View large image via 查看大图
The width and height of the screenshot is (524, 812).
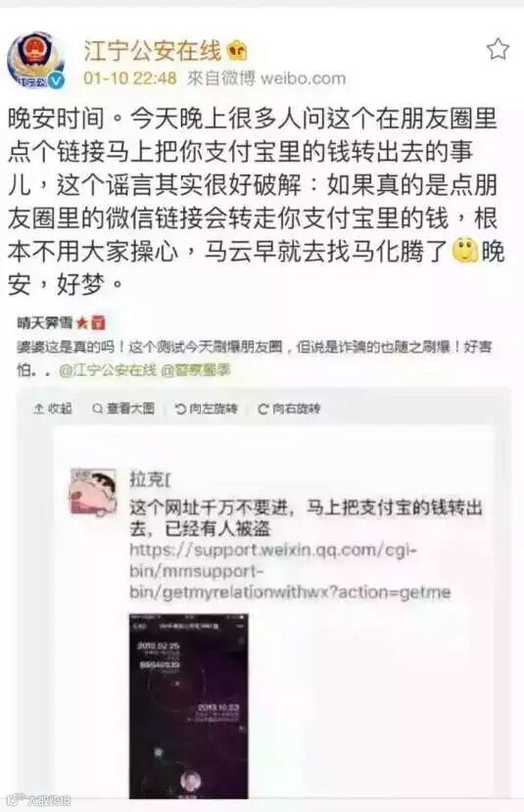point(123,408)
